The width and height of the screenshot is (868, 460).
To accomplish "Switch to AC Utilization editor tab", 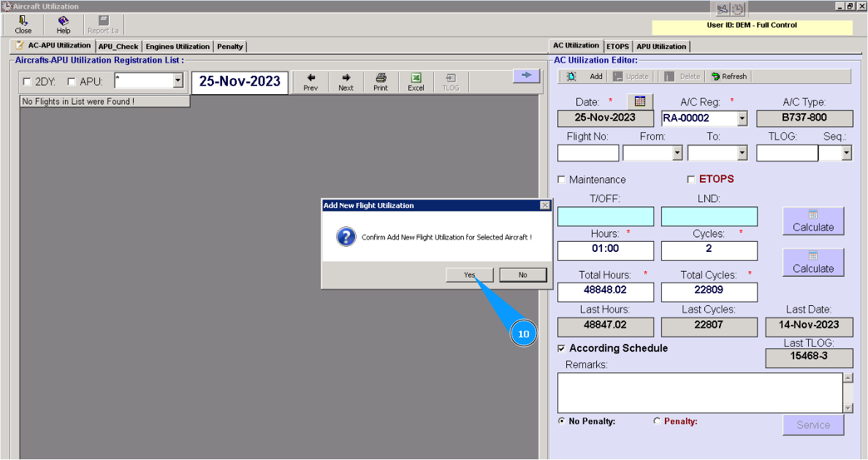I will point(576,45).
